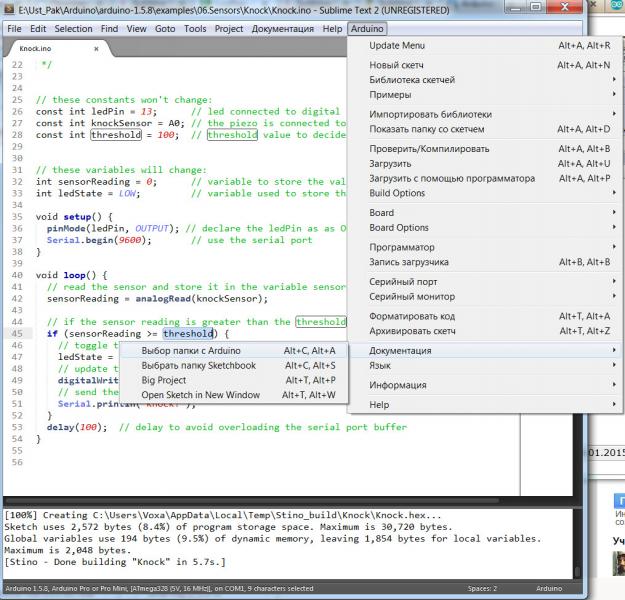The width and height of the screenshot is (625, 600).
Task: Close the Knock.ino tab
Action: (96, 49)
